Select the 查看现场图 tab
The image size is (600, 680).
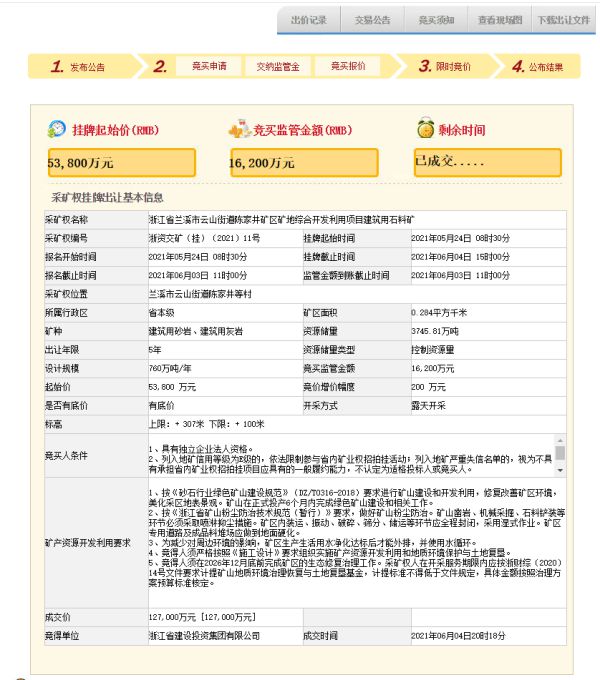coord(499,19)
